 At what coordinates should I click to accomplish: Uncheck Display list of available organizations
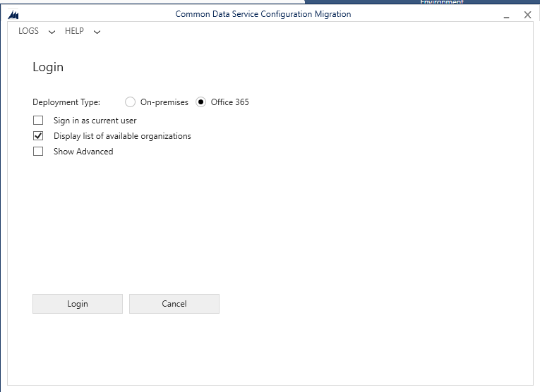coord(38,136)
